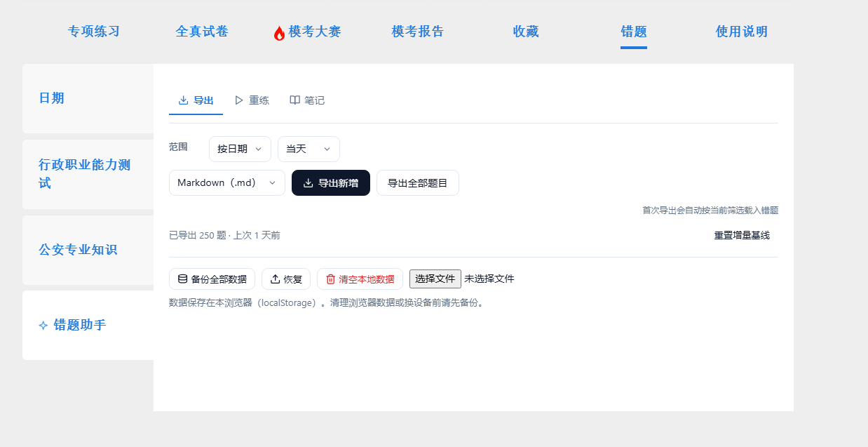
Task: Select the 导出 sub-tab
Action: pos(196,100)
